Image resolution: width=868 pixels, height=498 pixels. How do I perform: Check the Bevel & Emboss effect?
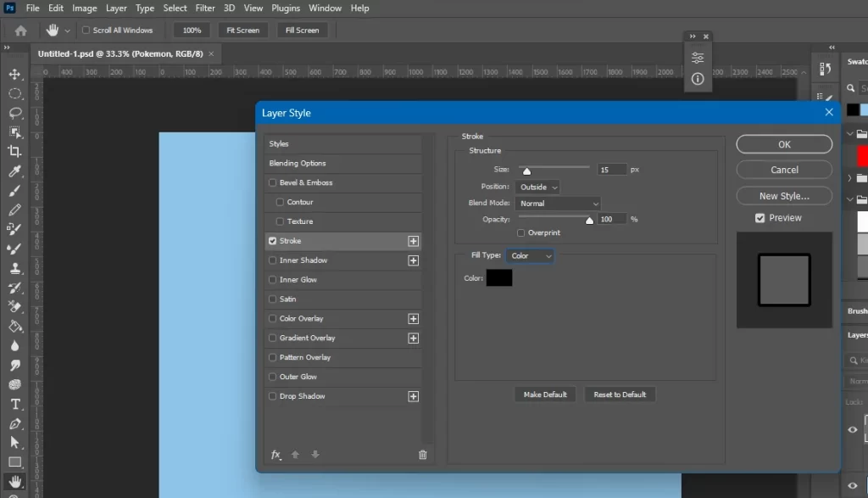coord(272,182)
